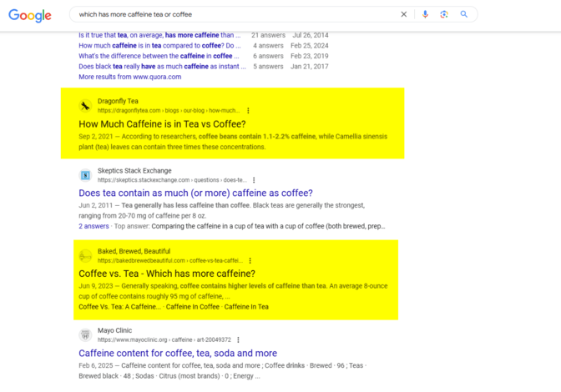
Task: Click the magnifying glass search button
Action: click(x=464, y=14)
